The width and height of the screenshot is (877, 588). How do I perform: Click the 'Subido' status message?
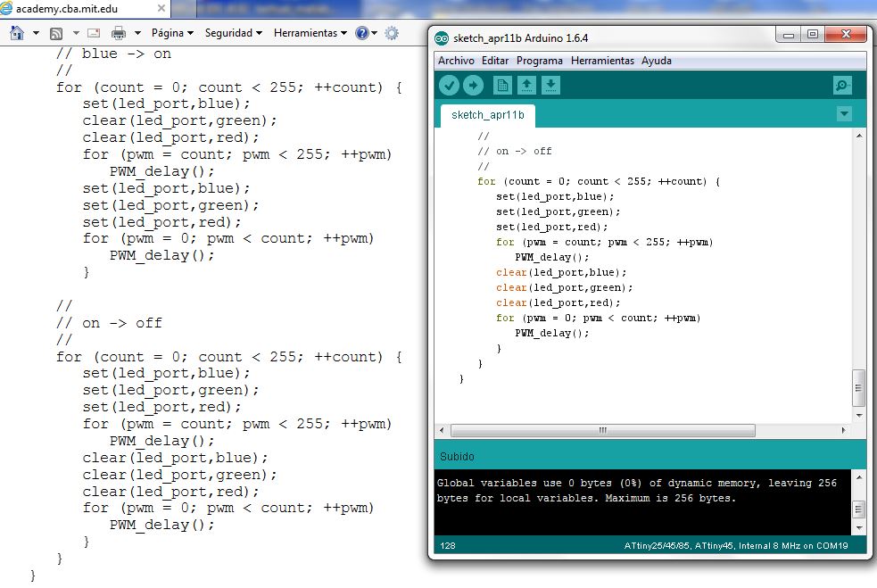point(457,457)
